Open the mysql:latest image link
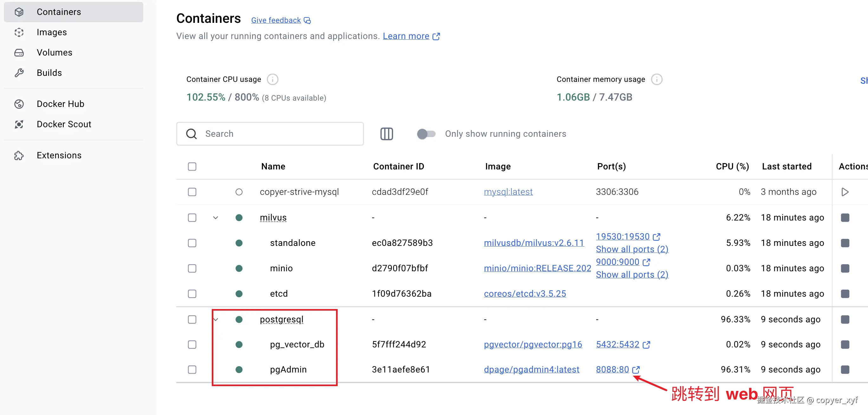The width and height of the screenshot is (868, 415). pos(508,192)
